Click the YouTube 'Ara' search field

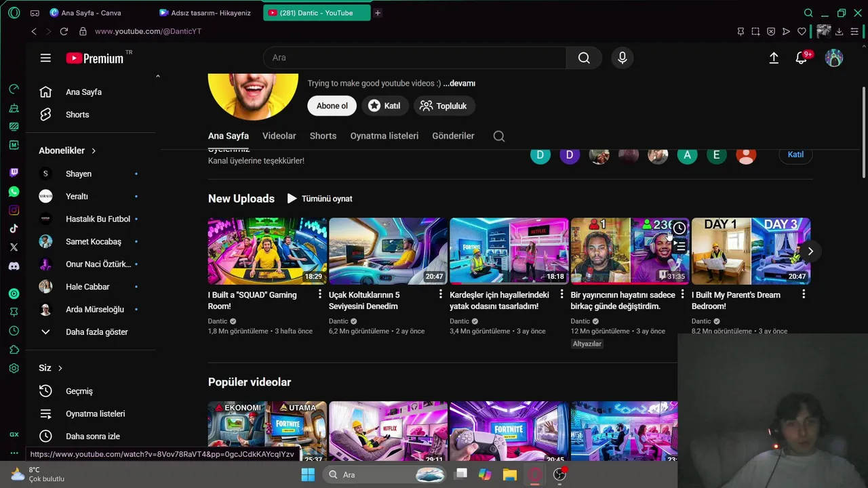415,58
